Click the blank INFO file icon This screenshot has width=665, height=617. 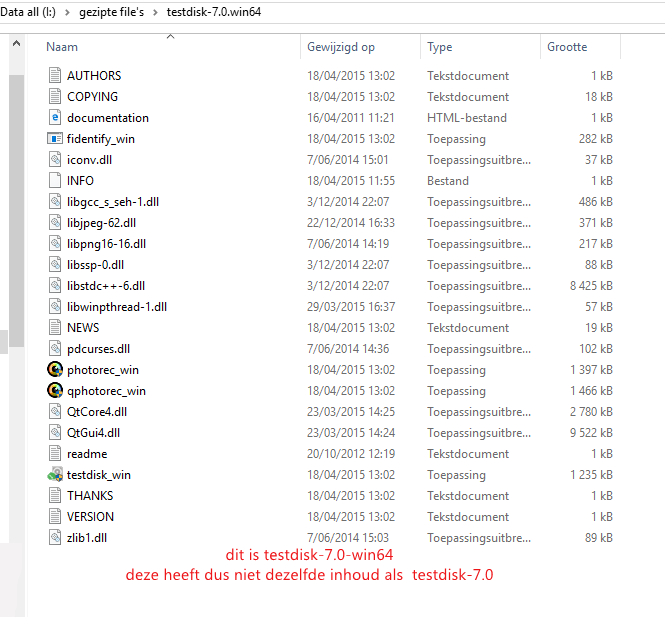[x=55, y=181]
